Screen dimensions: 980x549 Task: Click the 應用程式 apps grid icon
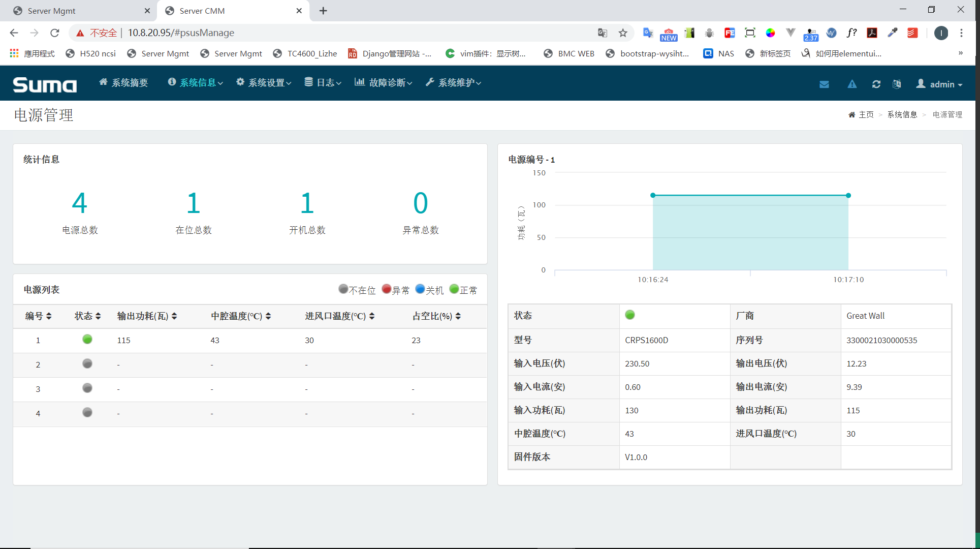click(x=14, y=53)
